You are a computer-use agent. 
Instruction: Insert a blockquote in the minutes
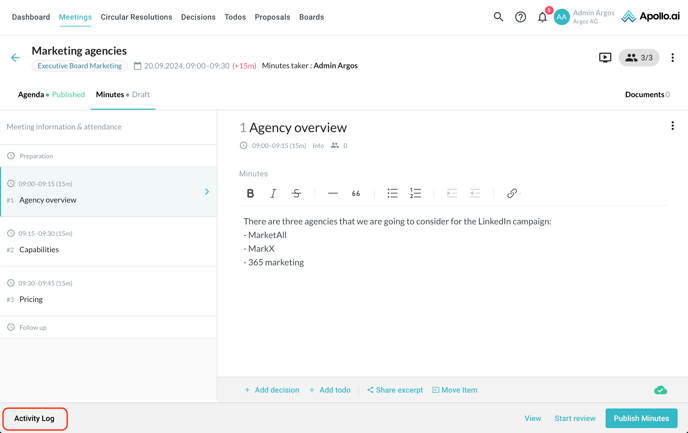tap(356, 193)
